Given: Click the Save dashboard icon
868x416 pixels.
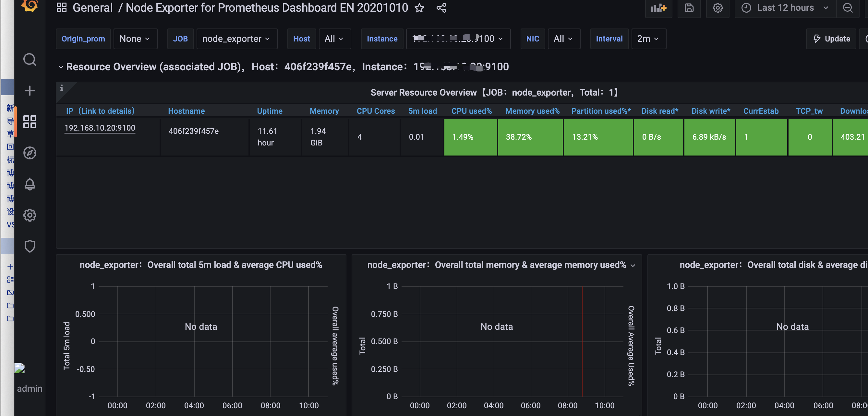Looking at the screenshot, I should [689, 8].
